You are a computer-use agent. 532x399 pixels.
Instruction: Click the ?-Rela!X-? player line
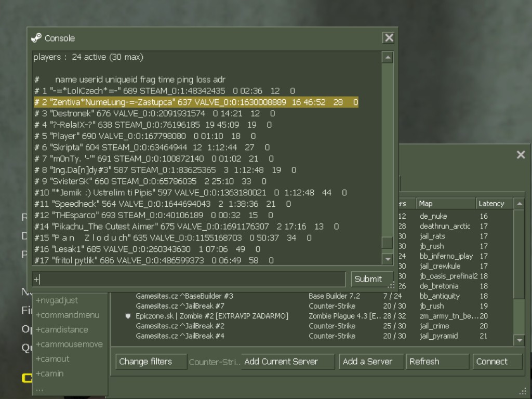click(153, 125)
